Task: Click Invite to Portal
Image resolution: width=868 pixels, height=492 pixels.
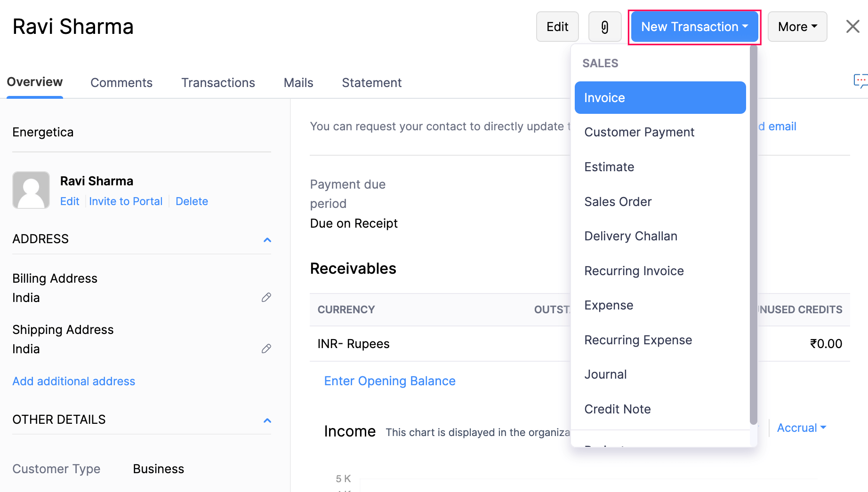Action: [x=126, y=201]
